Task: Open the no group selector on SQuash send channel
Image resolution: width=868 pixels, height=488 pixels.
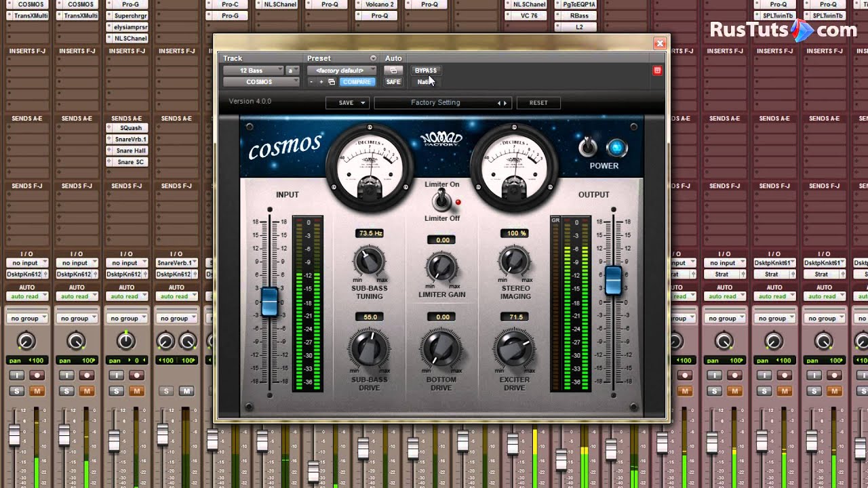Action: tap(126, 319)
